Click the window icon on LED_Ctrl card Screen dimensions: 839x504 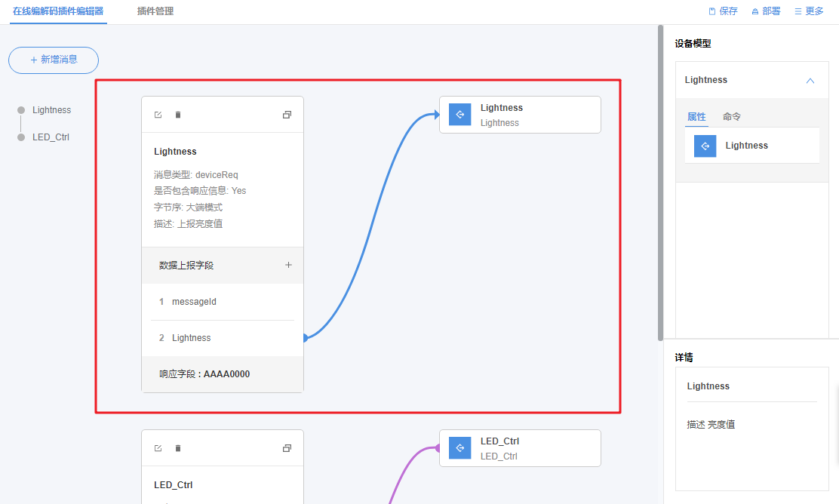pyautogui.click(x=287, y=448)
